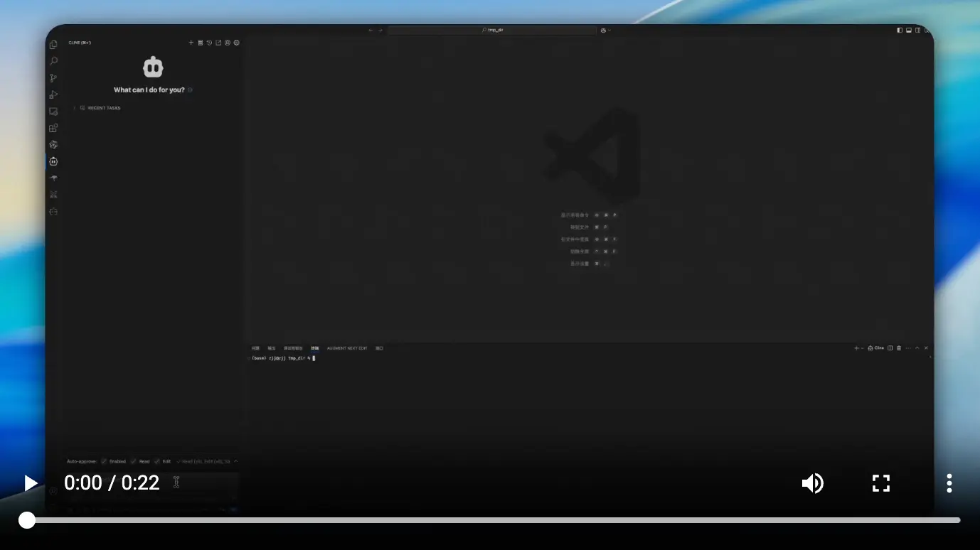Open Cline settings gear icon
980x550 pixels.
click(237, 43)
